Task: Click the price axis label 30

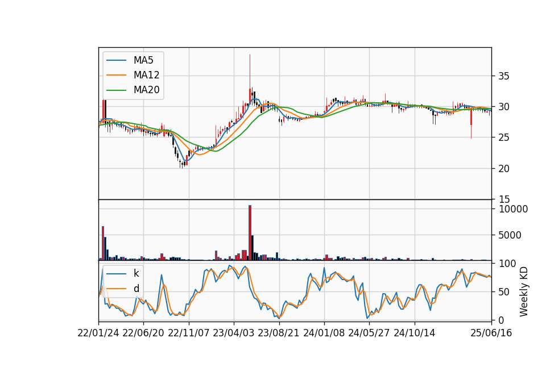Action: pyautogui.click(x=503, y=107)
